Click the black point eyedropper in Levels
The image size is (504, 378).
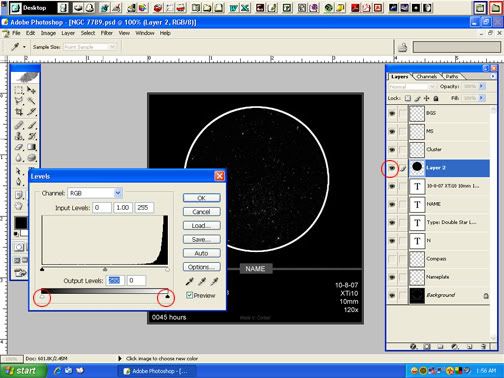coord(190,282)
